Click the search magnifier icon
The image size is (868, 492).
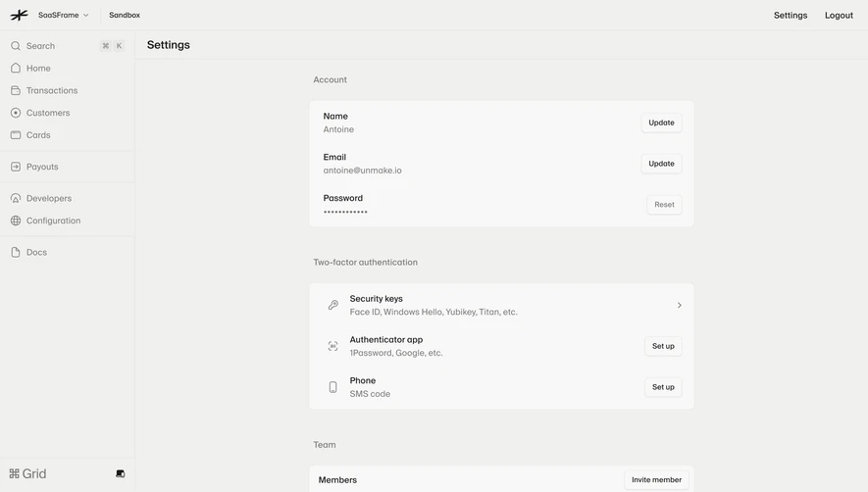click(16, 46)
